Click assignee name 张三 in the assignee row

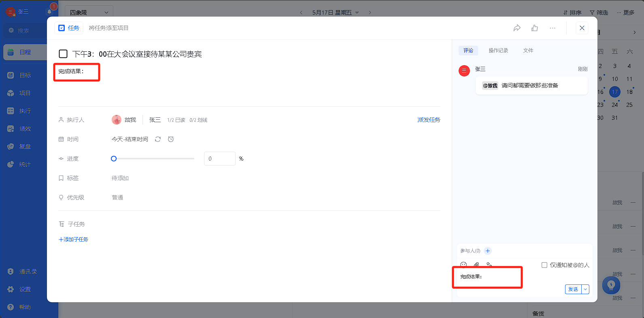click(x=155, y=120)
